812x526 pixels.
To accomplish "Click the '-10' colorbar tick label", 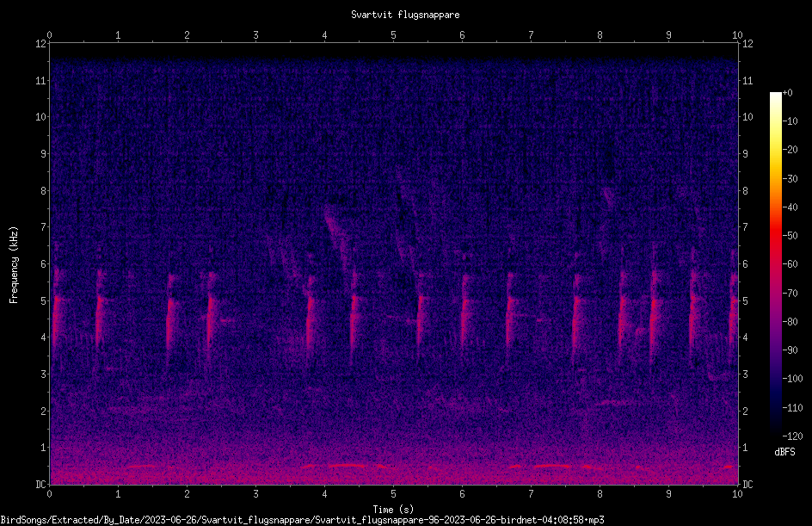I will pos(790,121).
